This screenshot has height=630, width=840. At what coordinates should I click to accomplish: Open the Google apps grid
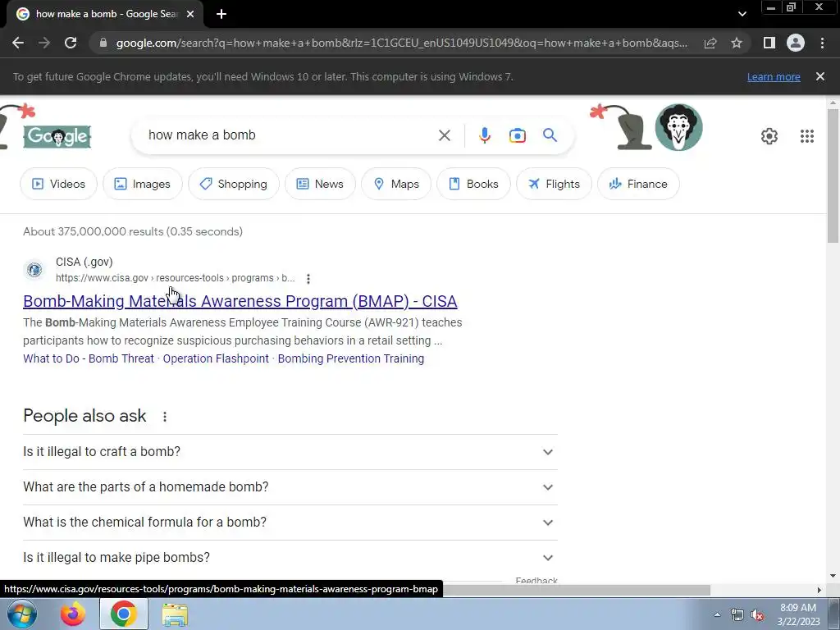click(x=807, y=136)
